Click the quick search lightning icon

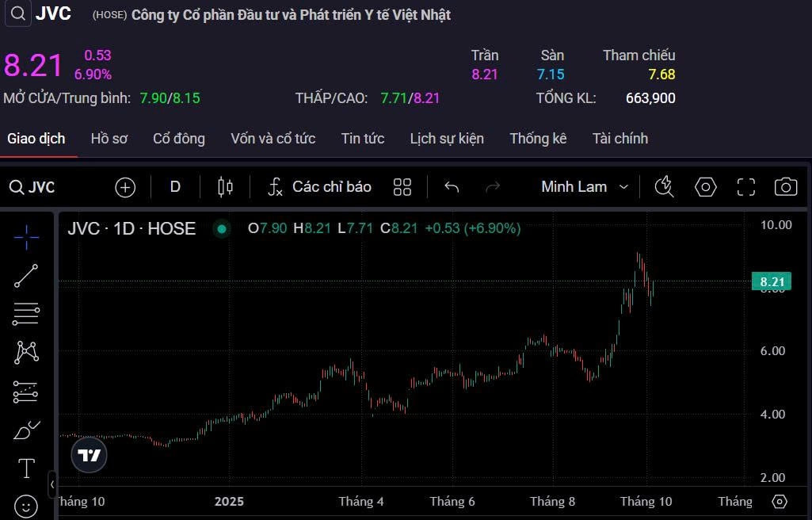point(664,187)
